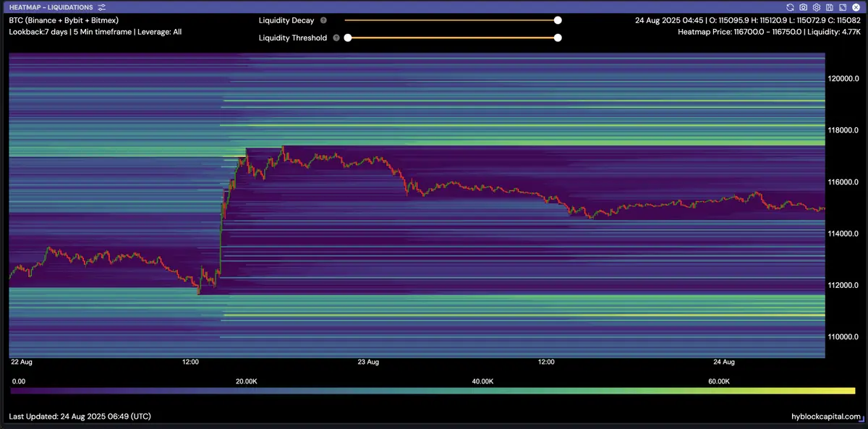This screenshot has height=429, width=868.
Task: Click the Liquidity Decay slider handle
Action: pos(558,21)
